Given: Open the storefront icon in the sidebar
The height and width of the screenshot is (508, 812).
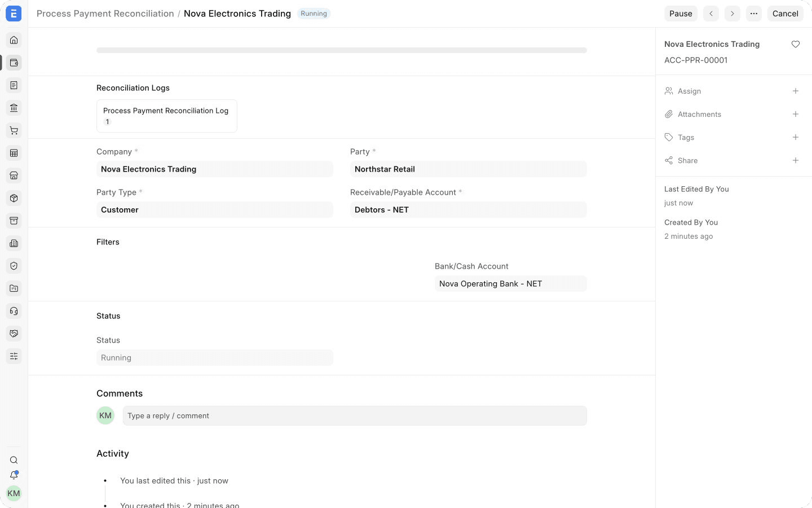Looking at the screenshot, I should pos(14,176).
